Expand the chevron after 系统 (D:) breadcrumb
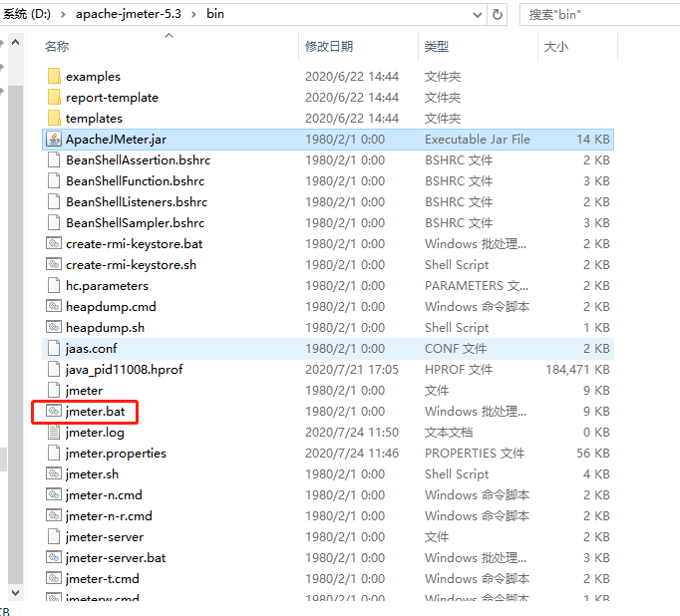 click(x=64, y=14)
